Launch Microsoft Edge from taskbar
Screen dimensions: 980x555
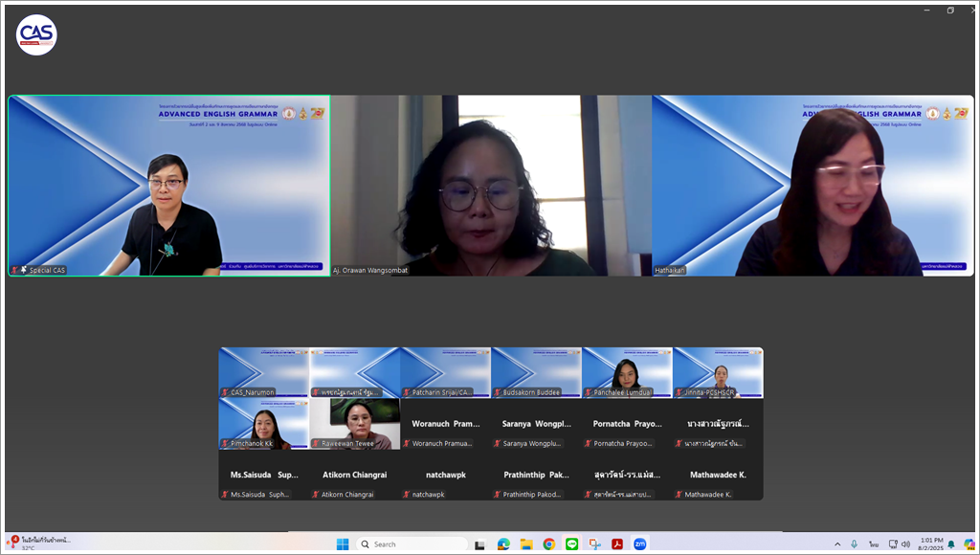point(503,544)
